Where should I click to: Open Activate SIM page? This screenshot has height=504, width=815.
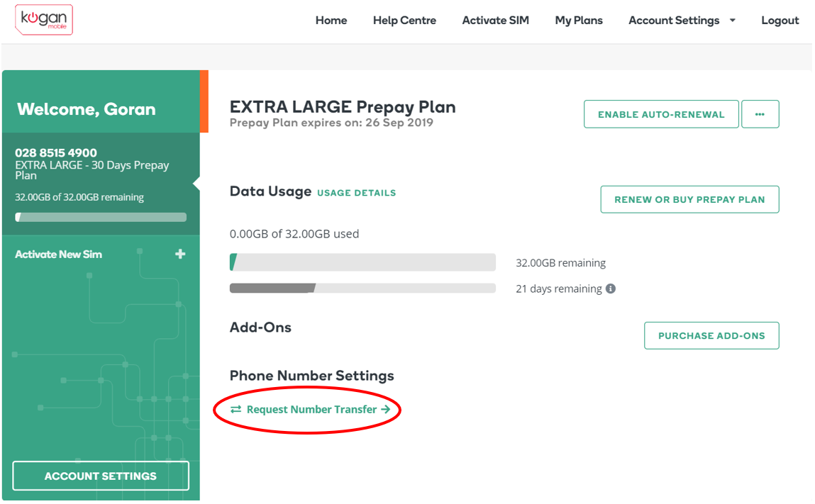coord(495,21)
